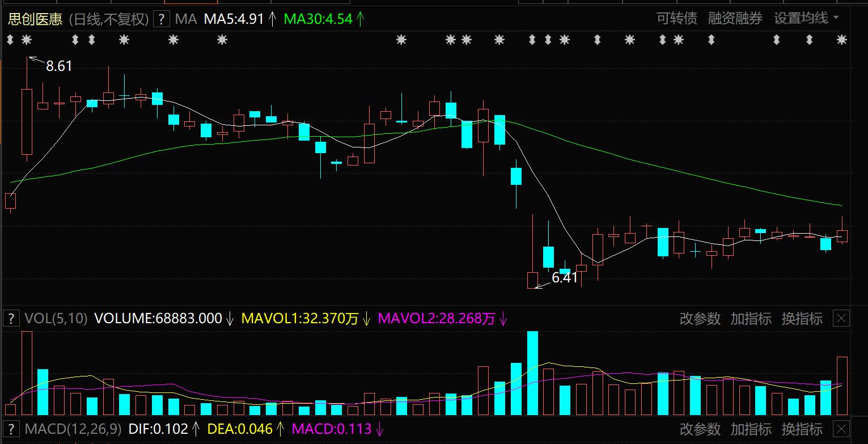Switch to the 融资融券 view
868x444 pixels.
[x=735, y=19]
